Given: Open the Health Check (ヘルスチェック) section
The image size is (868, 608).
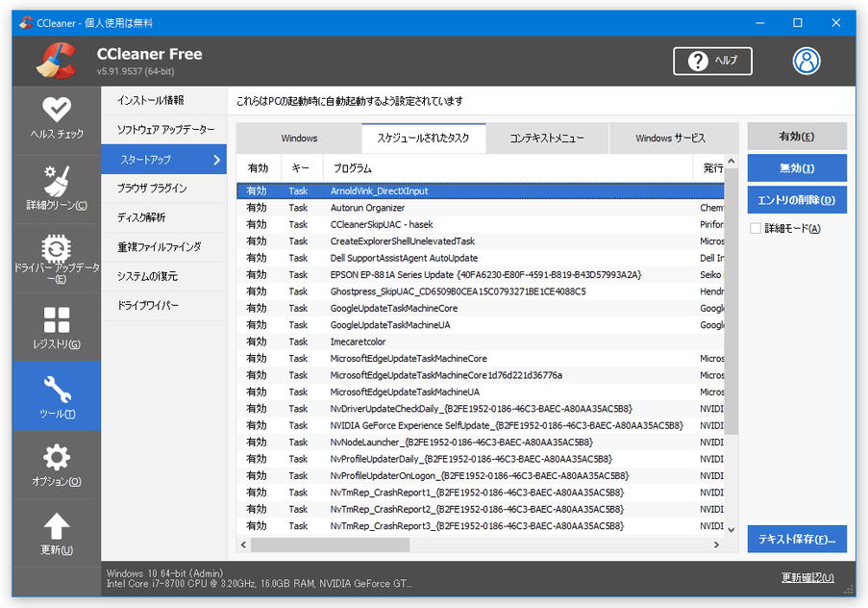Looking at the screenshot, I should pyautogui.click(x=57, y=118).
